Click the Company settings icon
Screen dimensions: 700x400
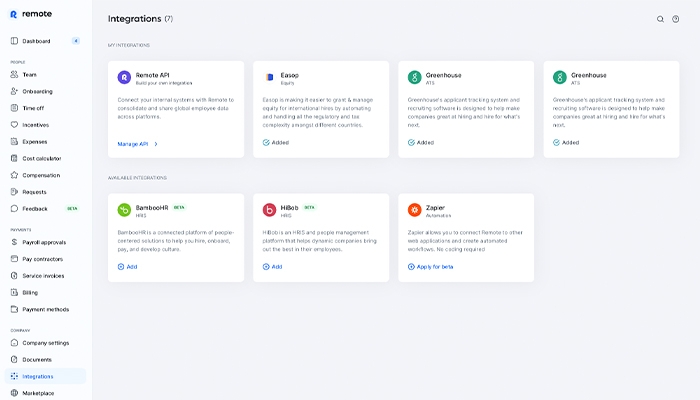click(14, 343)
